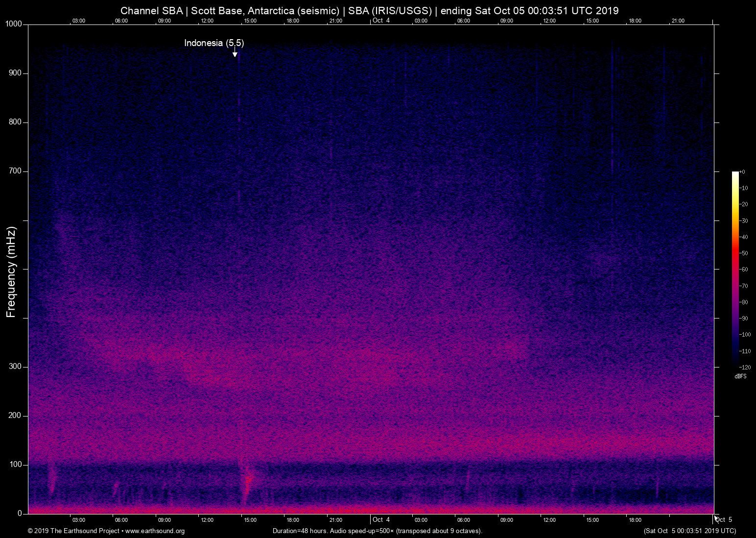Viewport: 756px width, 538px height.
Task: Click the 200 frequency axis label
Action: tap(15, 416)
